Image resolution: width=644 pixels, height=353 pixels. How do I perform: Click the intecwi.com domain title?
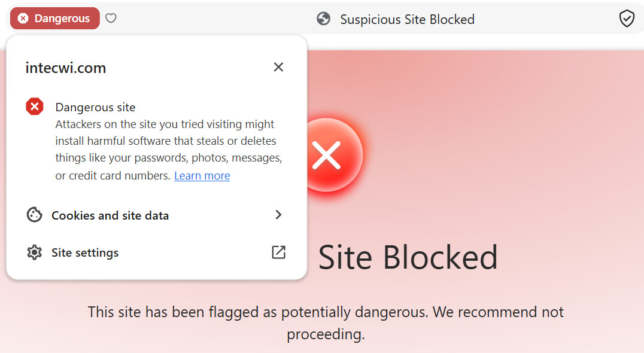tap(66, 68)
